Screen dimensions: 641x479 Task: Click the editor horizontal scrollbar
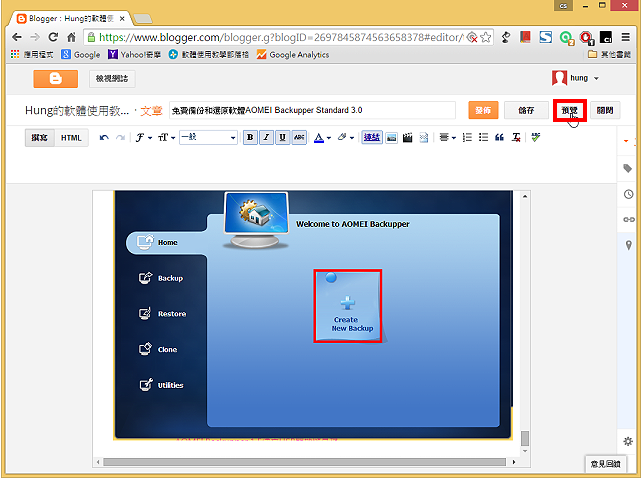click(x=305, y=462)
